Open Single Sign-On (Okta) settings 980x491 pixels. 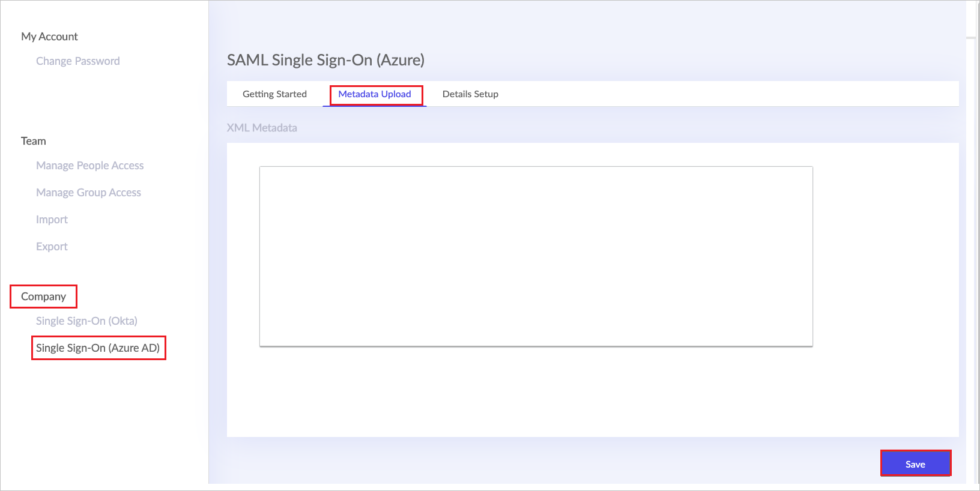[86, 321]
